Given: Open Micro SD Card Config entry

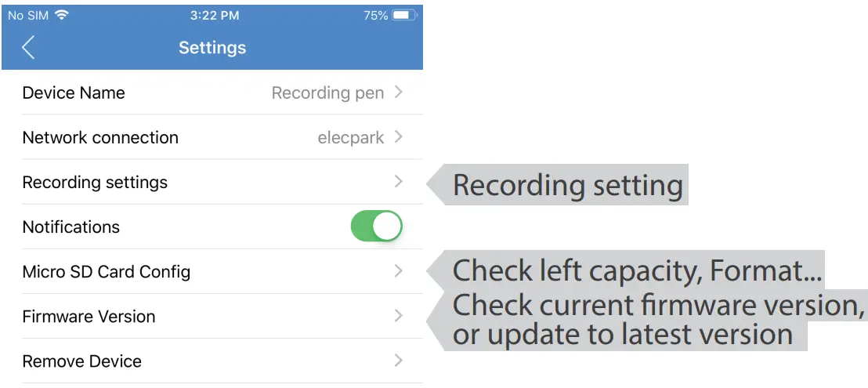Looking at the screenshot, I should point(107,272).
